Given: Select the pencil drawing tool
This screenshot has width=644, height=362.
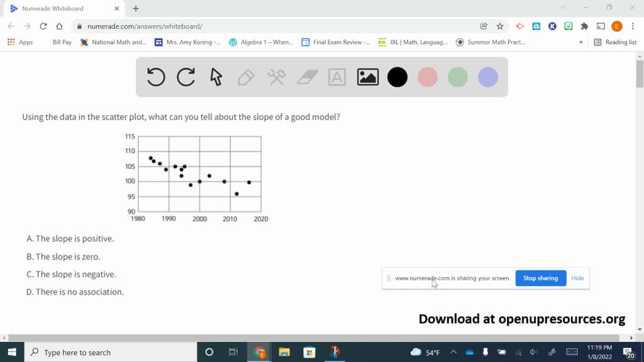Looking at the screenshot, I should (x=246, y=77).
